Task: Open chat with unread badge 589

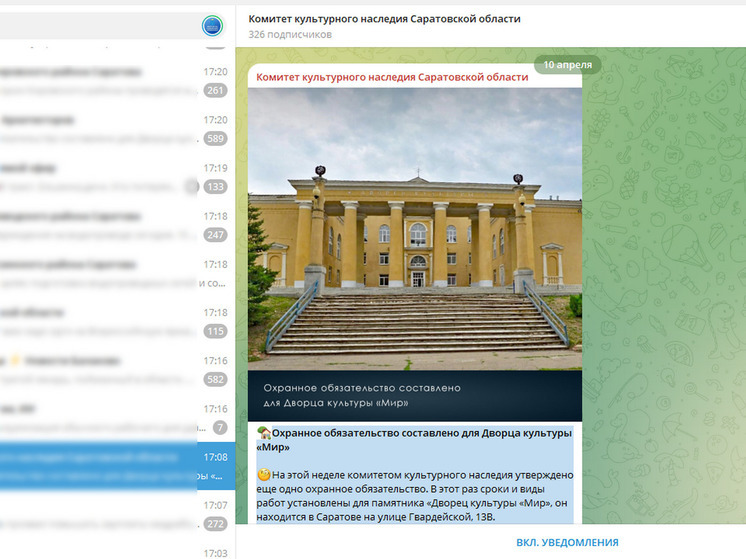Action: [118, 129]
